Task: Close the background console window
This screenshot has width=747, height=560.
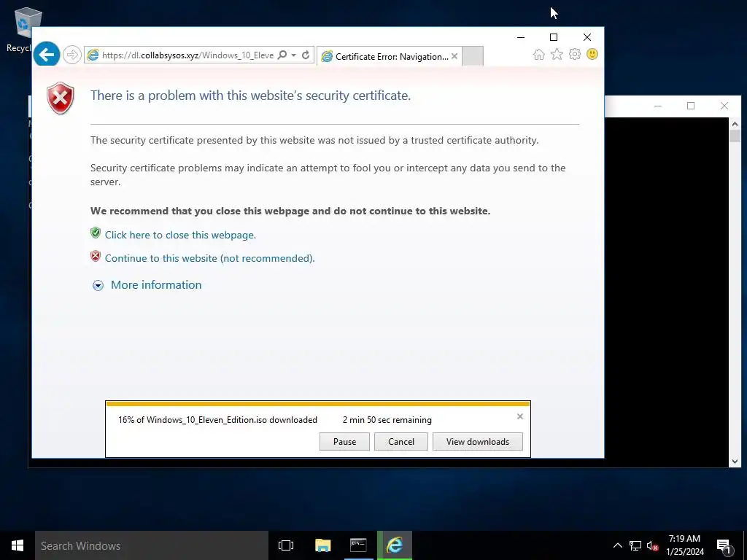Action: click(724, 106)
